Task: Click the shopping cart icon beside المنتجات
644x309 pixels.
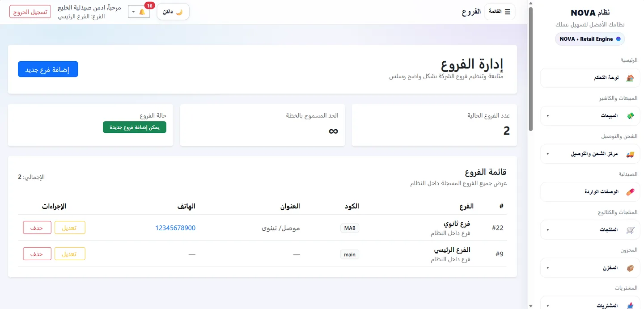Action: (630, 230)
